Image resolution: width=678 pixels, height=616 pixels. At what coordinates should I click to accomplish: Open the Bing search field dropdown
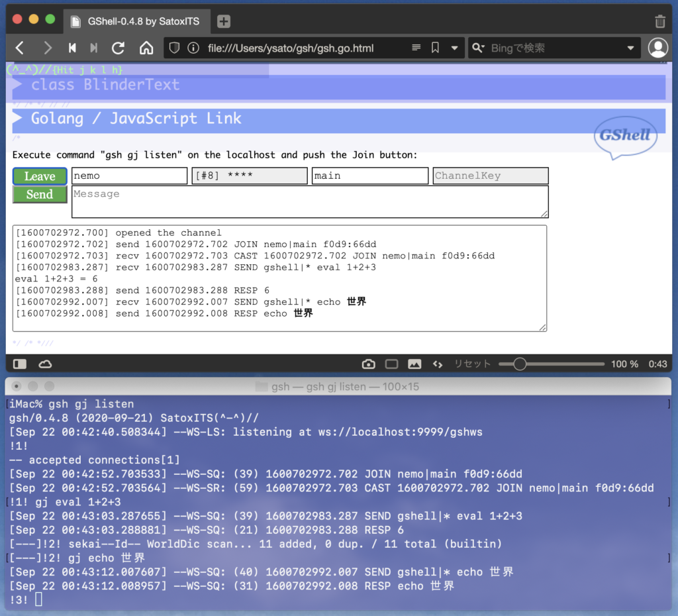[x=630, y=48]
